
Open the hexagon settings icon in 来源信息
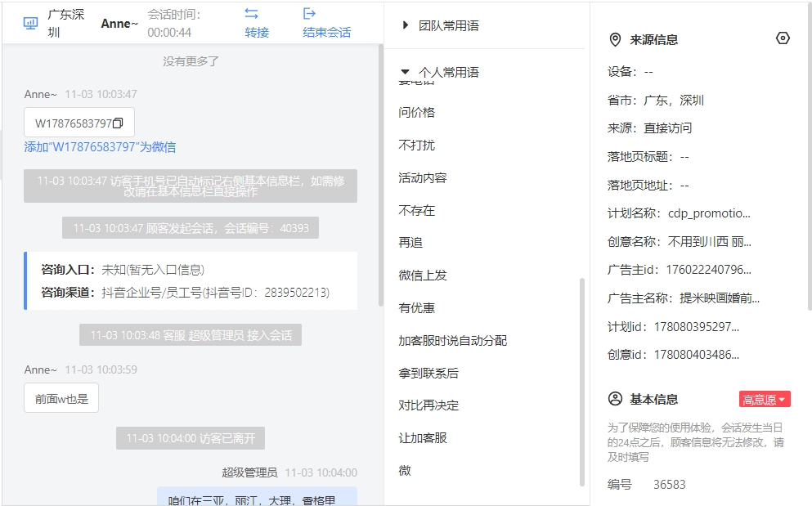(783, 38)
